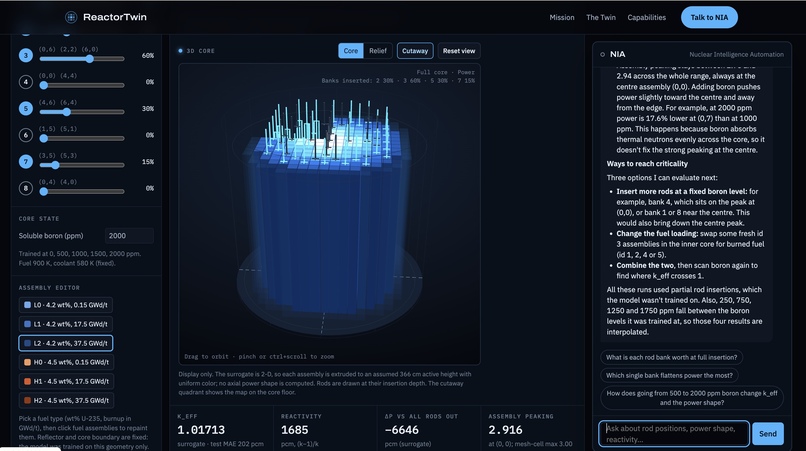Click the ReactorTwin brand name
The image size is (806, 451).
(115, 17)
